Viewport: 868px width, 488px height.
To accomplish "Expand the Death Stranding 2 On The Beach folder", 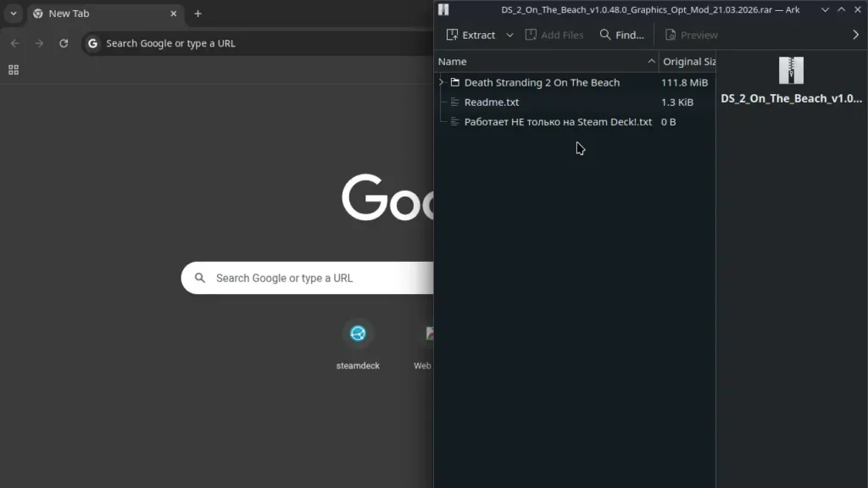I will coord(441,82).
